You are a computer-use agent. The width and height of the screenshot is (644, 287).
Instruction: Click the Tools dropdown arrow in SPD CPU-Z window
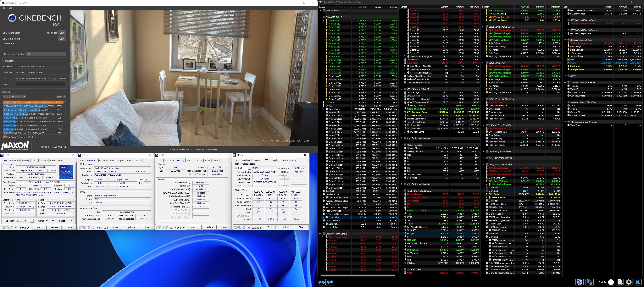point(277,227)
